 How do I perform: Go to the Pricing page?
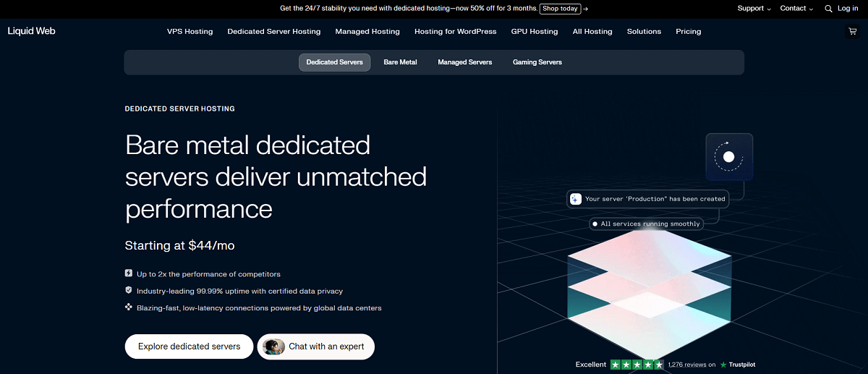pyautogui.click(x=689, y=32)
